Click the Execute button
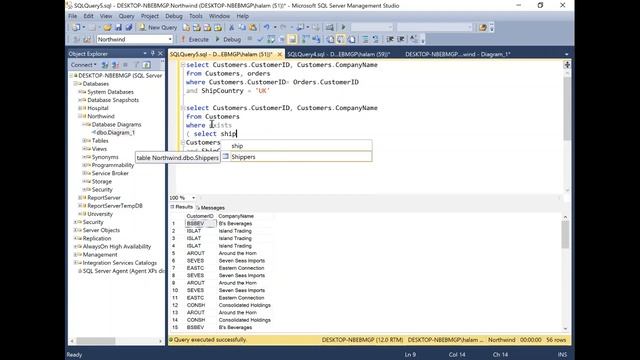This screenshot has width=640, height=360. coord(195,39)
